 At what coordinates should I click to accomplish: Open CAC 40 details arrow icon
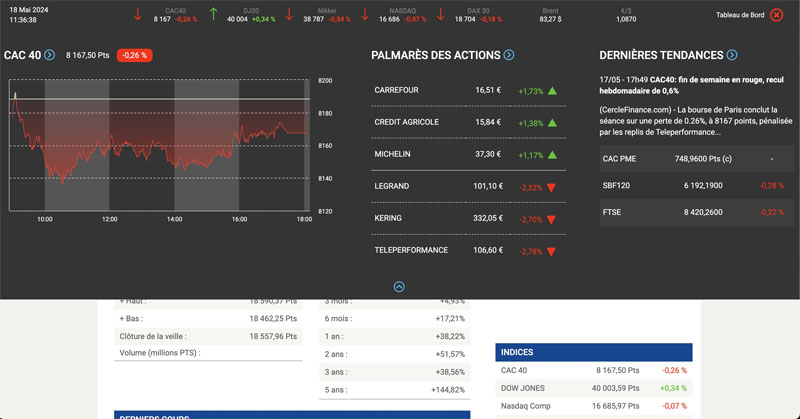tap(49, 55)
